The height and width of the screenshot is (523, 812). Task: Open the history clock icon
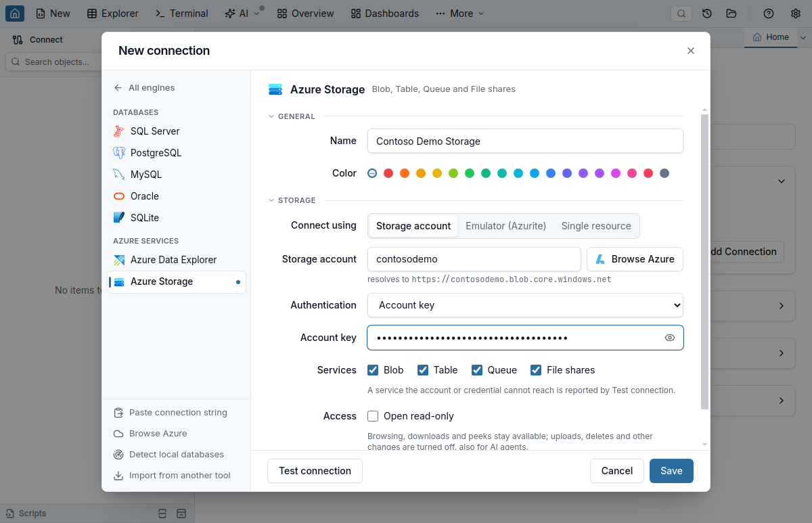pyautogui.click(x=707, y=14)
